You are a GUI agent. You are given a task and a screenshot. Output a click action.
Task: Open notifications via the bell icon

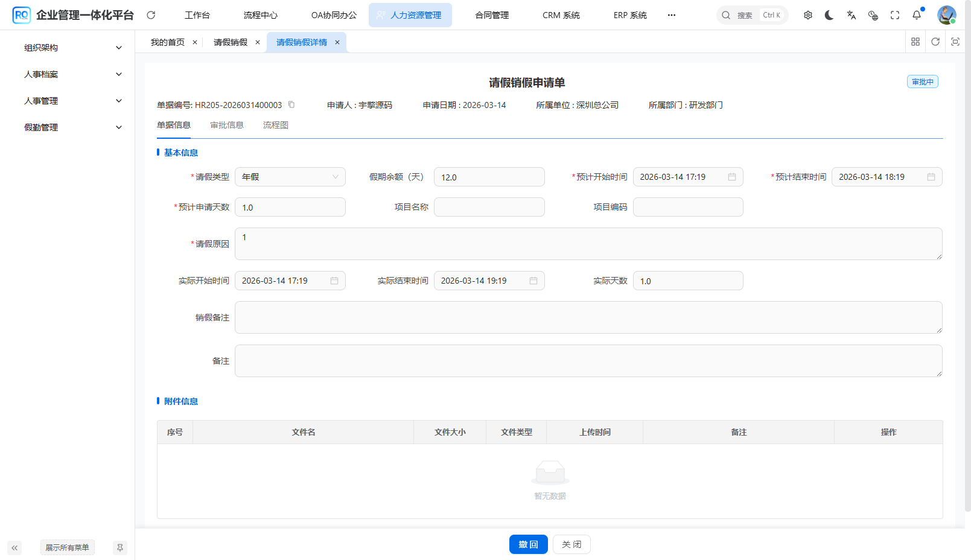(x=917, y=14)
